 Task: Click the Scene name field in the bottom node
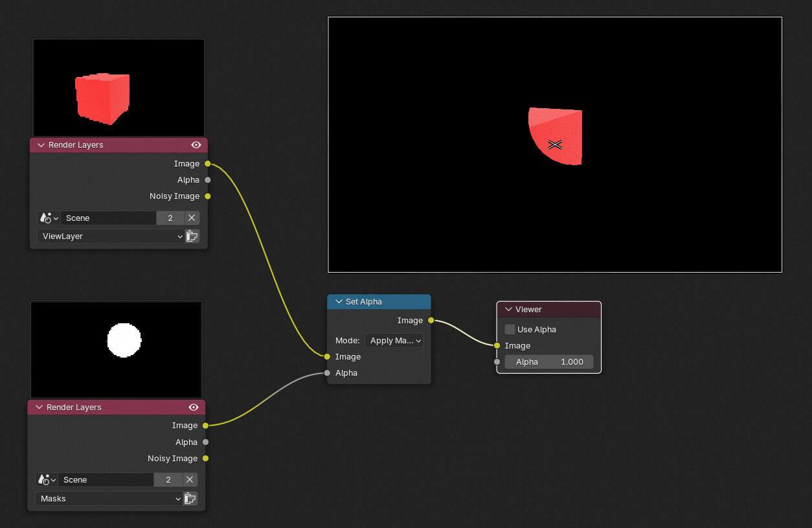pos(106,479)
